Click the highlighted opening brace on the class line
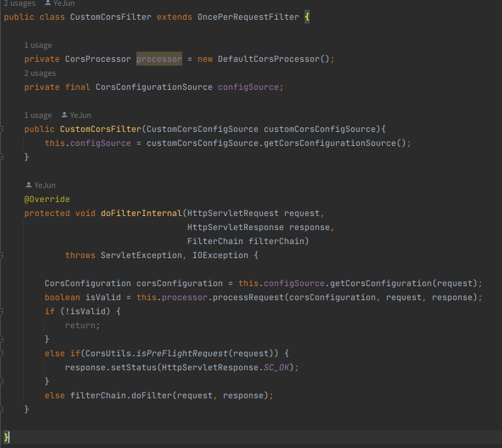 (307, 17)
